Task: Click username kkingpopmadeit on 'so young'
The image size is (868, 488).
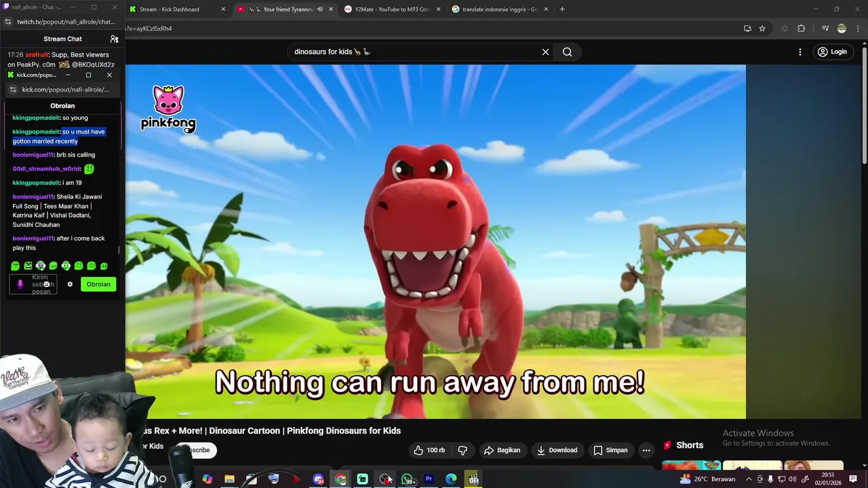Action: point(36,118)
